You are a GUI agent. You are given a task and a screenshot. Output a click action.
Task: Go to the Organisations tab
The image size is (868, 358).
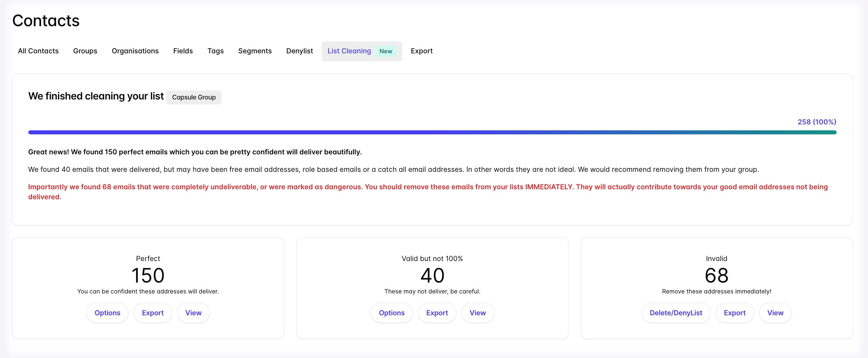135,51
